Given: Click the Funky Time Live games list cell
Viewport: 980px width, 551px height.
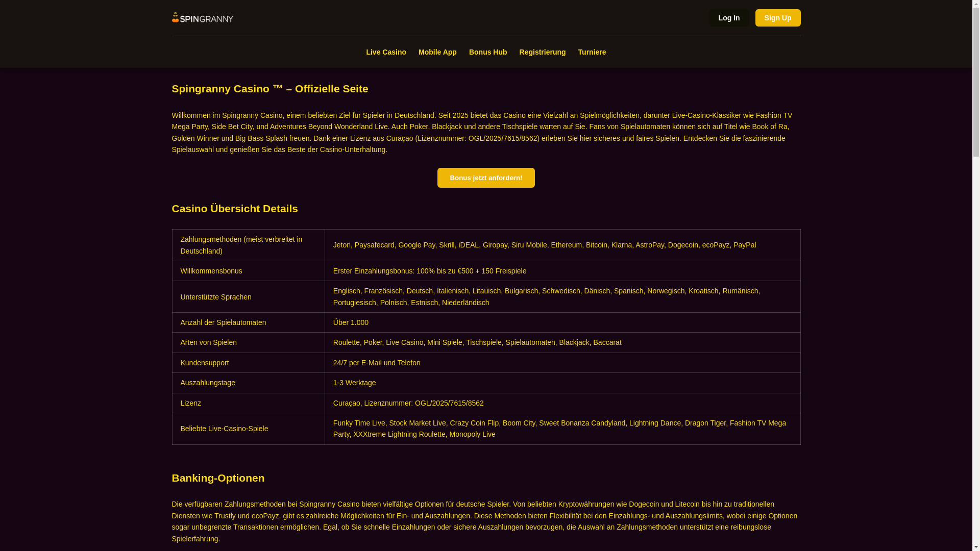Looking at the screenshot, I should (562, 429).
